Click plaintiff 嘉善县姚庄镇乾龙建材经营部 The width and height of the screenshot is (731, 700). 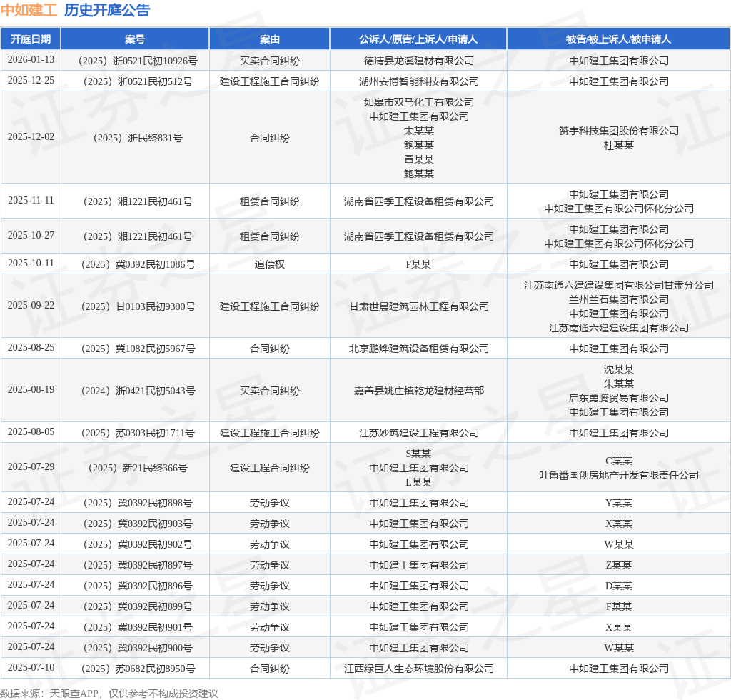(418, 391)
